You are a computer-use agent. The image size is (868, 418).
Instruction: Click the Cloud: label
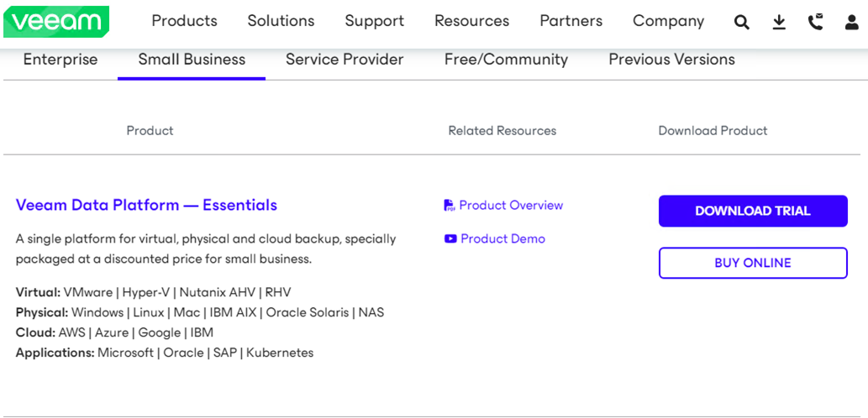[36, 333]
